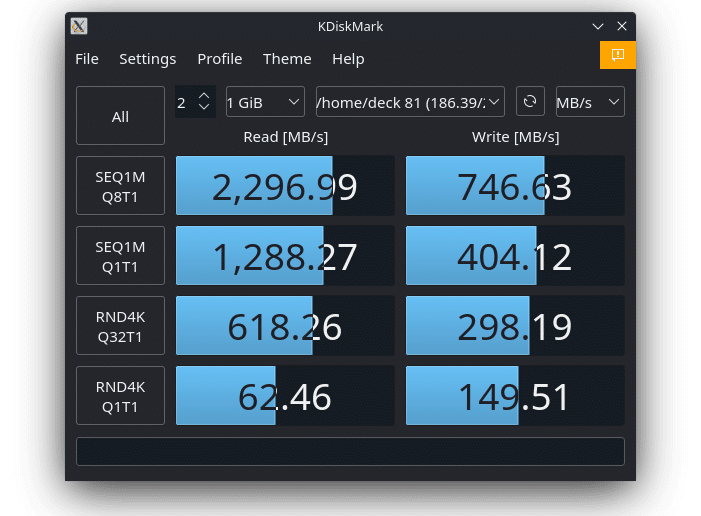Decrease the test count with the down arrow

point(204,107)
